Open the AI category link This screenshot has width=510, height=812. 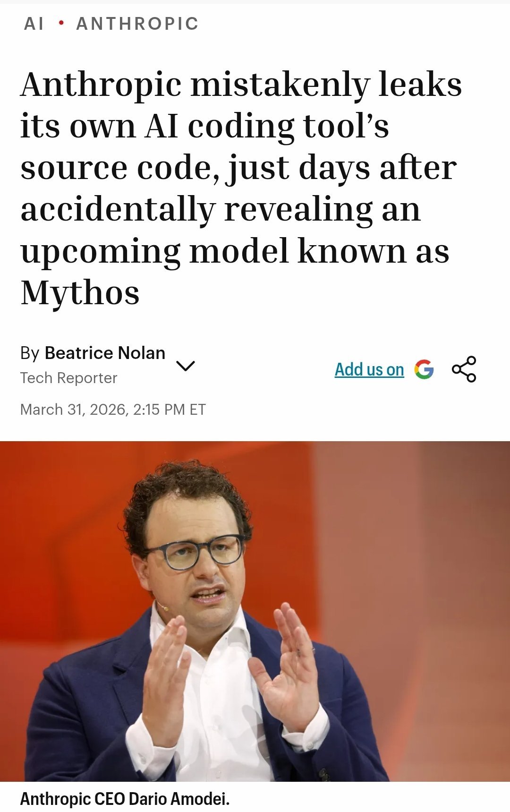tap(34, 23)
